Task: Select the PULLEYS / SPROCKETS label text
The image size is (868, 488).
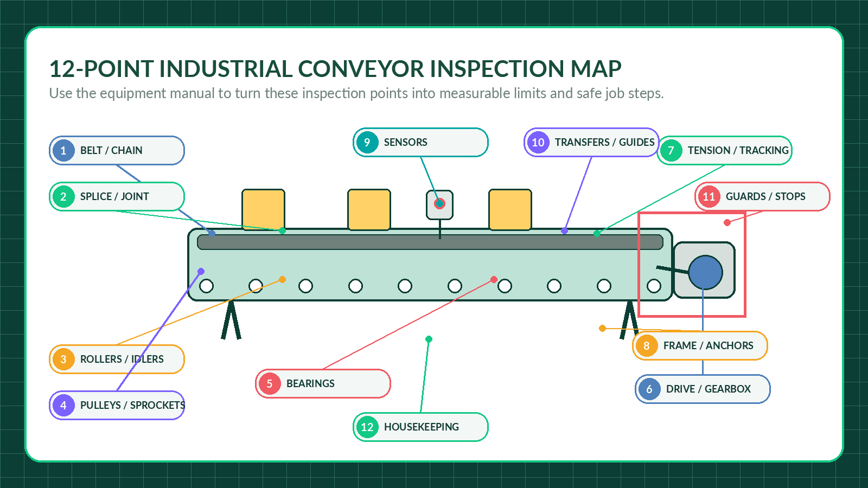Action: (133, 405)
